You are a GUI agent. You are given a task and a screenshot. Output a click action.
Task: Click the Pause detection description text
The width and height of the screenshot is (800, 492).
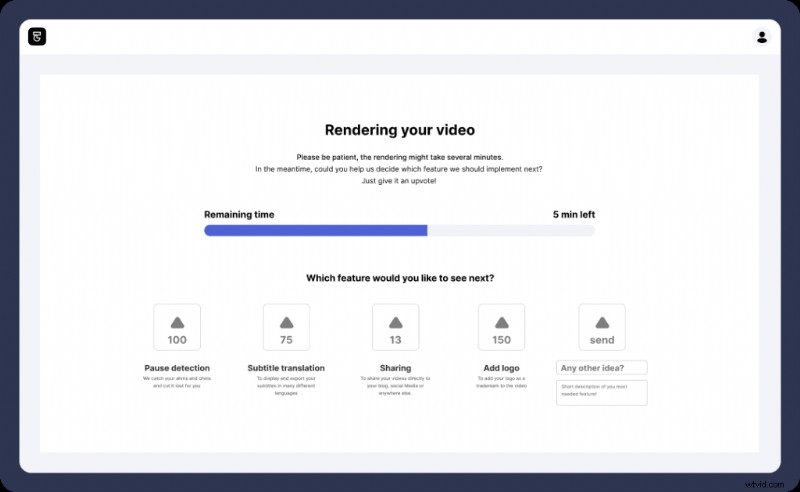pyautogui.click(x=177, y=382)
